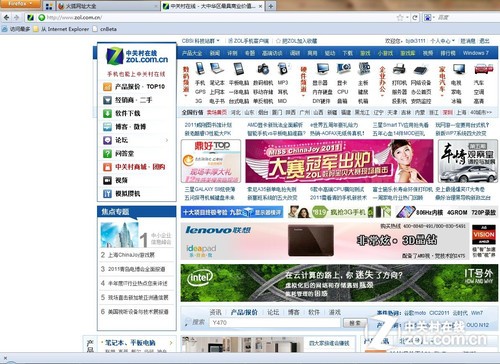Open the orange Firefox menu button
Viewport: 500px width, 364px height.
click(20, 4)
